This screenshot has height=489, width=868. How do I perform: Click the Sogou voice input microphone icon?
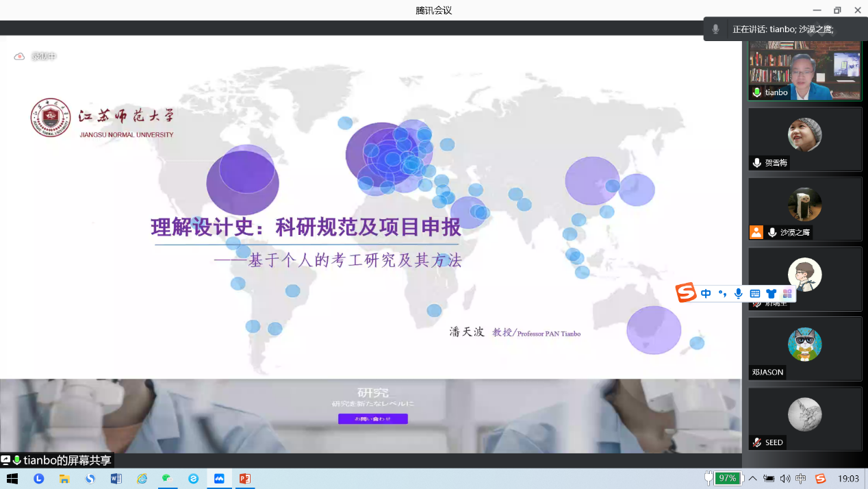point(738,293)
